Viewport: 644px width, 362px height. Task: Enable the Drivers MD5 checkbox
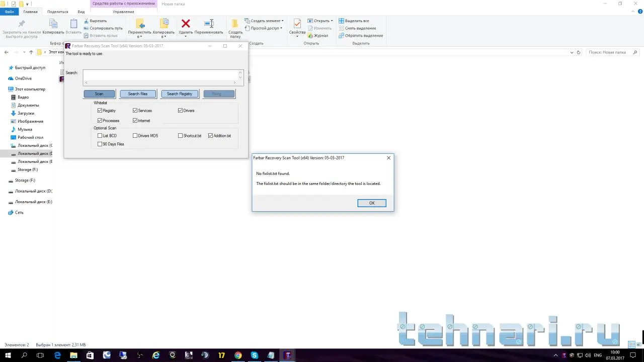pyautogui.click(x=135, y=136)
